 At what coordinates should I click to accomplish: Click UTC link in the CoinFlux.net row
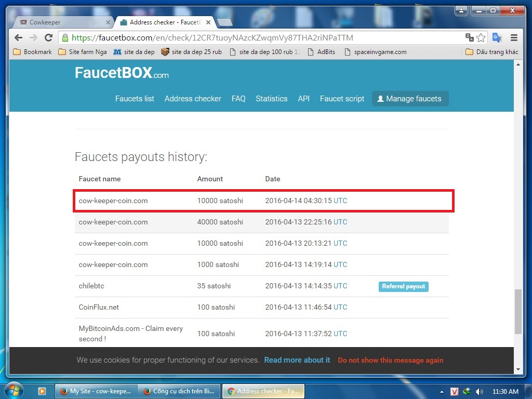340,307
